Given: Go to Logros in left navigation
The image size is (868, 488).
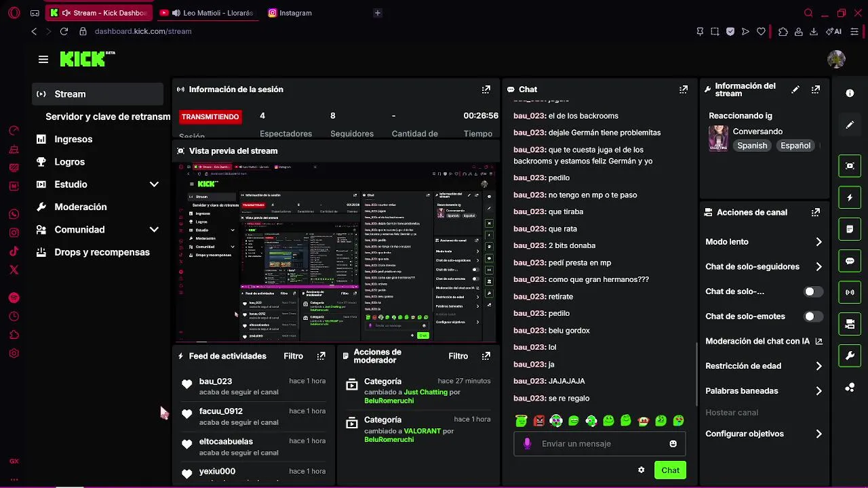Looking at the screenshot, I should [99, 162].
